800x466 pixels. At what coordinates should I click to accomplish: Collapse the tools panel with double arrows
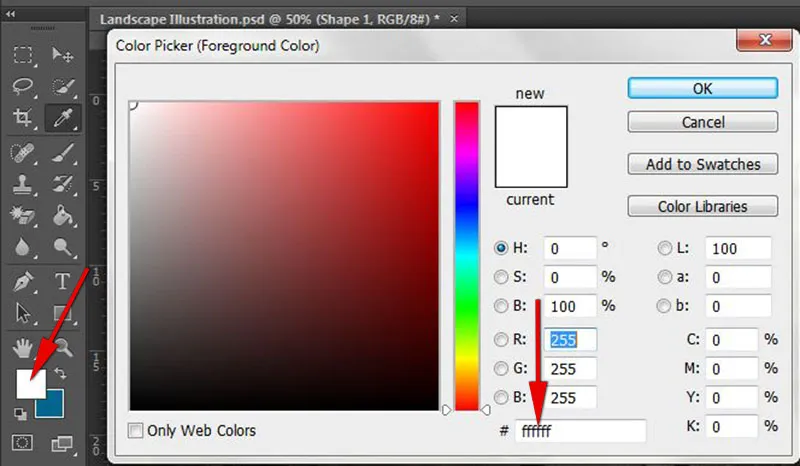(x=10, y=14)
